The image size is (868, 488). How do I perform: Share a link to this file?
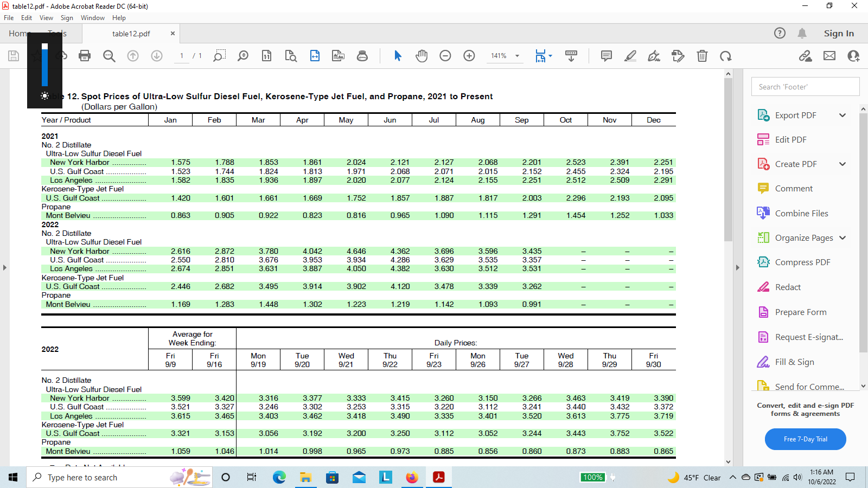coord(806,56)
